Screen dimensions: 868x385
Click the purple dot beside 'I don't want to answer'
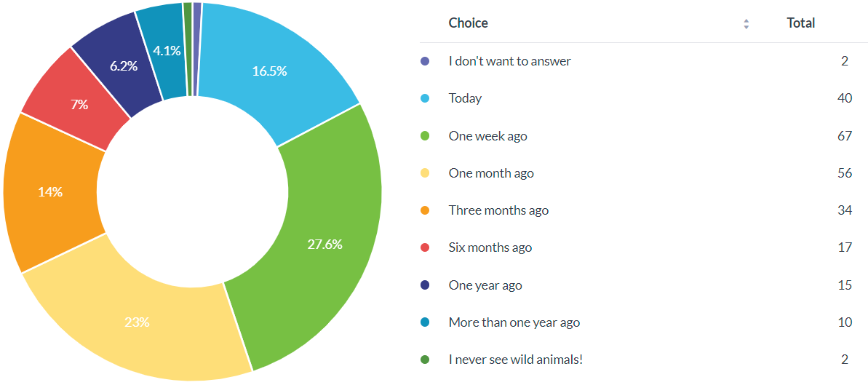click(425, 61)
